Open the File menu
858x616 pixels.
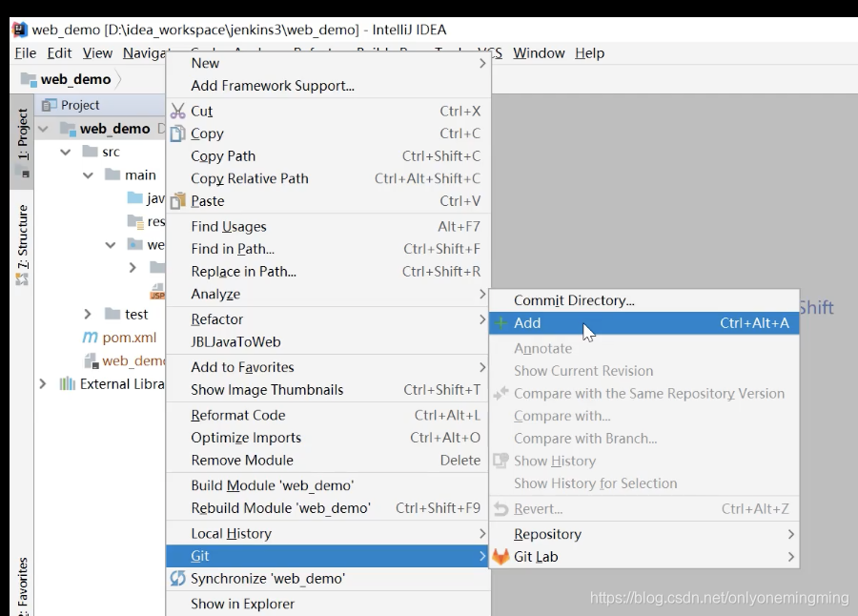(x=25, y=53)
